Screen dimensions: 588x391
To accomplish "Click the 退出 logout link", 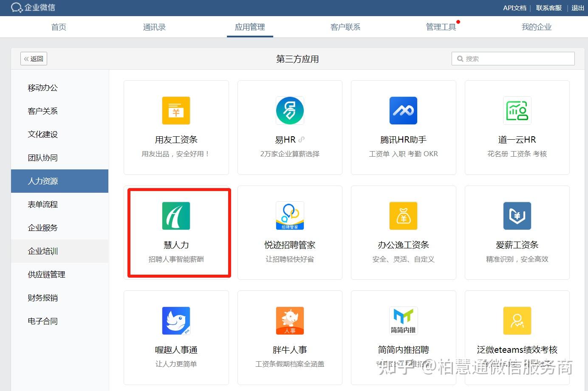I will pos(578,8).
